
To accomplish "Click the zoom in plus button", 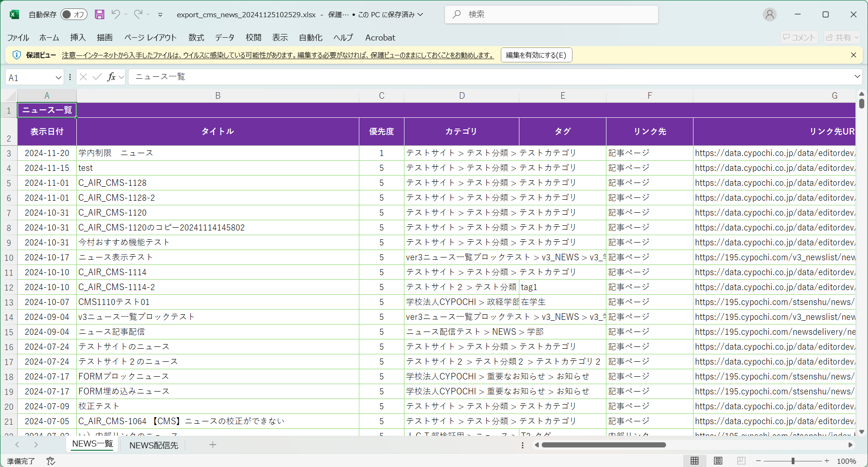I will 827,461.
